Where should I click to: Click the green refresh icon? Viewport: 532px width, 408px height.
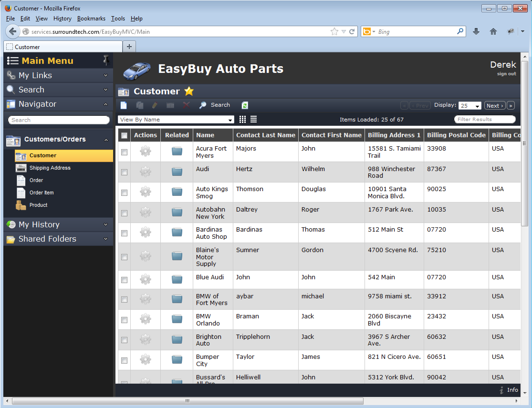click(x=245, y=105)
